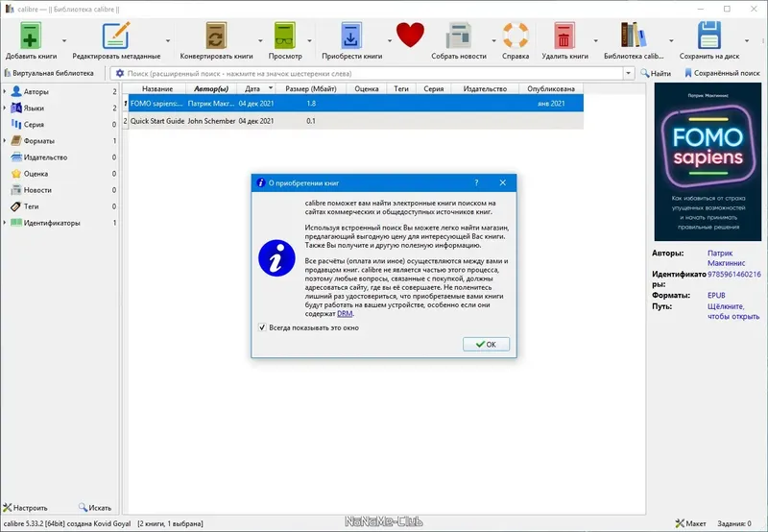
Task: Sort by Дата column header
Action: tap(255, 88)
